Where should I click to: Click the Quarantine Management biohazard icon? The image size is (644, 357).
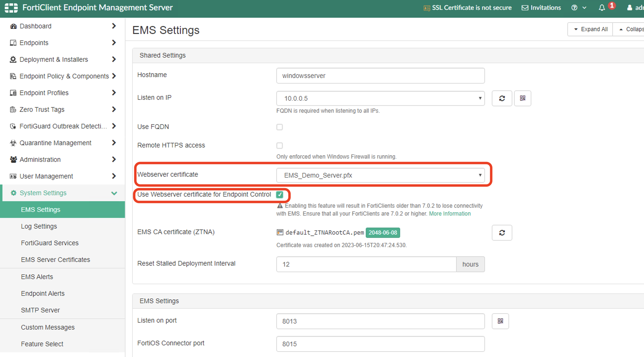13,143
